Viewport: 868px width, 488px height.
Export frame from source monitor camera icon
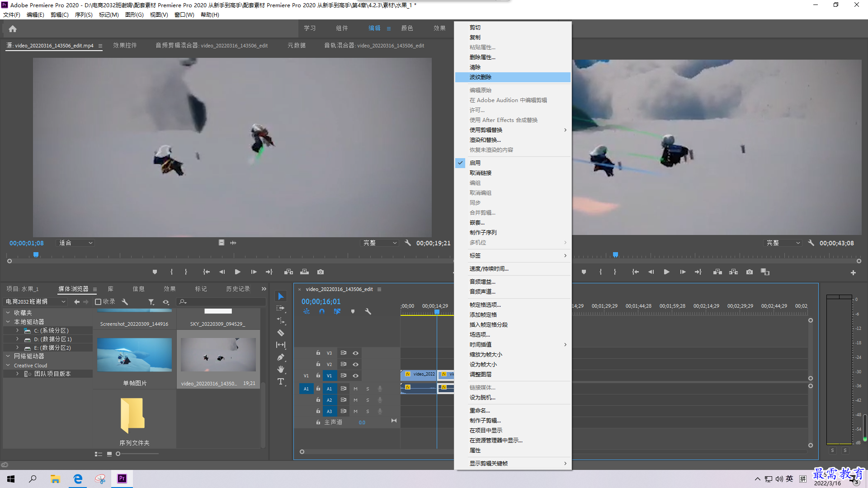point(321,272)
